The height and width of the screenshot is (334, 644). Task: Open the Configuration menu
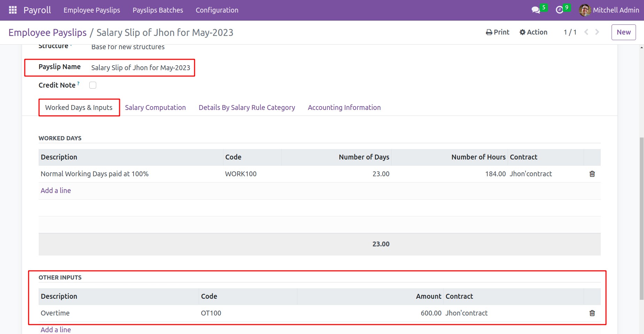217,10
